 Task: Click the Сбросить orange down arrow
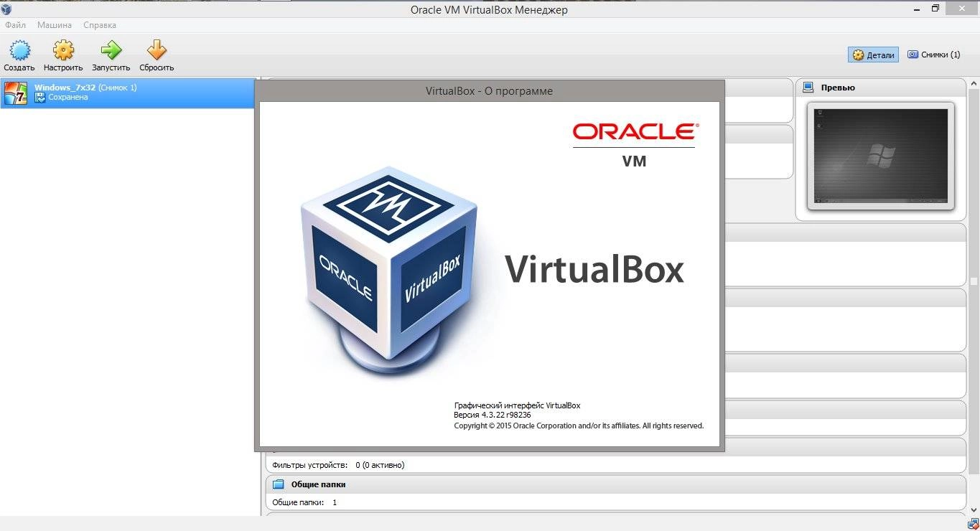pyautogui.click(x=157, y=50)
